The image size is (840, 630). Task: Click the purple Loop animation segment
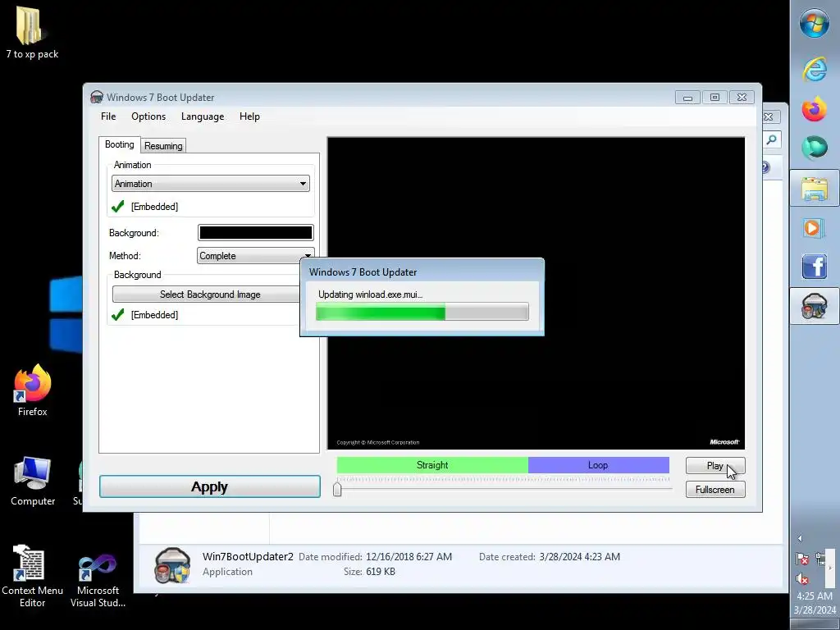click(x=598, y=465)
